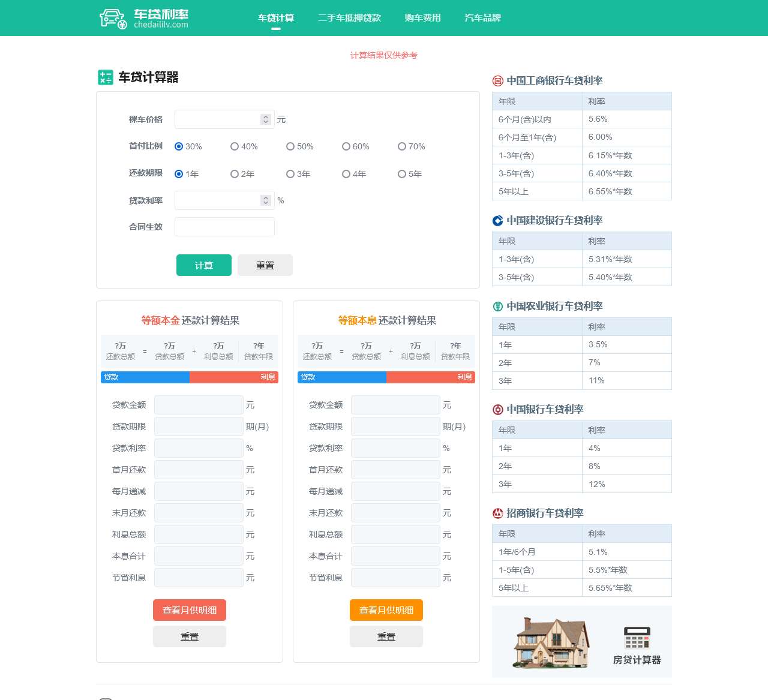Choose 5年 repayment term
Viewport: 768px width, 700px height.
[x=402, y=174]
